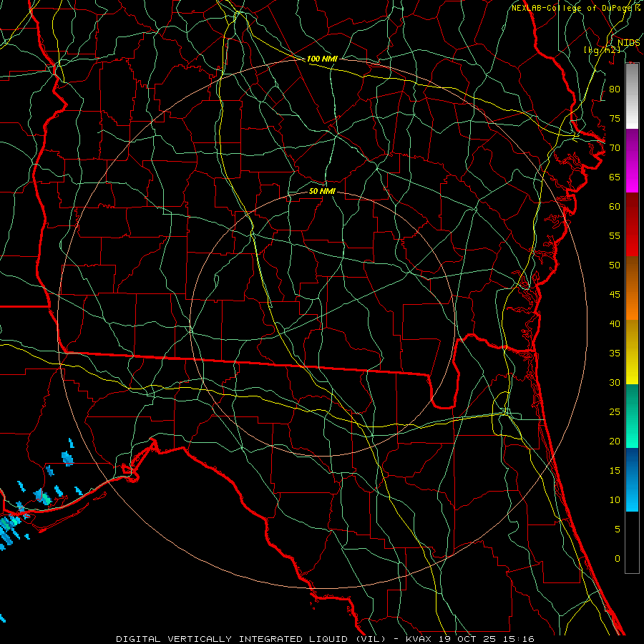The image size is (644, 644).
Task: Click the 55 value on the color scale
Action: point(615,235)
